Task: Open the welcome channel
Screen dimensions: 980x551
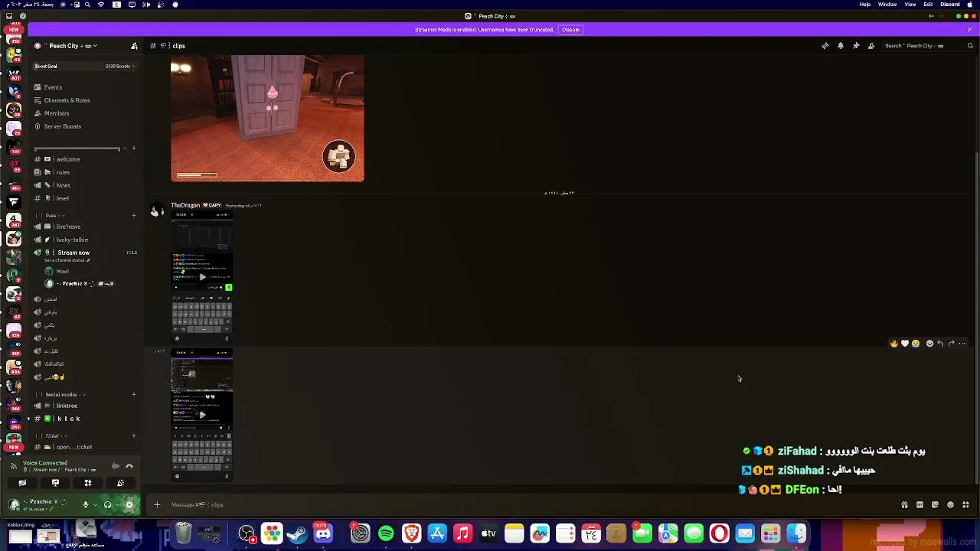Action: (84, 159)
